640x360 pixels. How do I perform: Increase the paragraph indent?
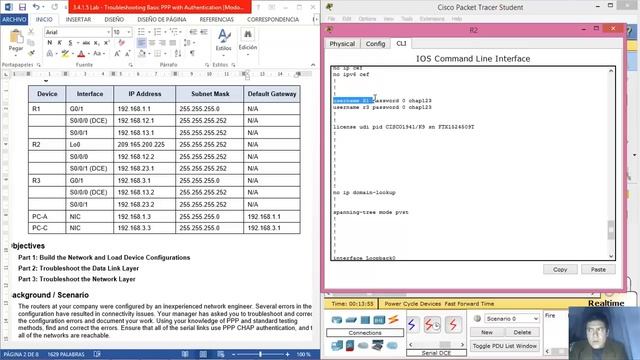[204, 32]
